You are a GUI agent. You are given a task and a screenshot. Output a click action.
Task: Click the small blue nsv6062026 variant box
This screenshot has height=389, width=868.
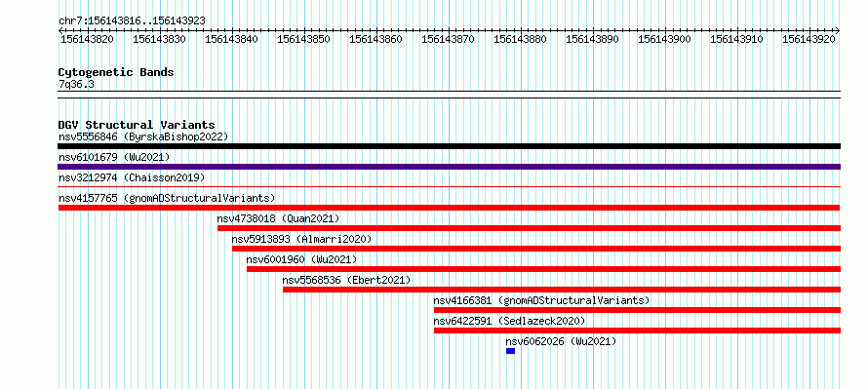[x=510, y=351]
